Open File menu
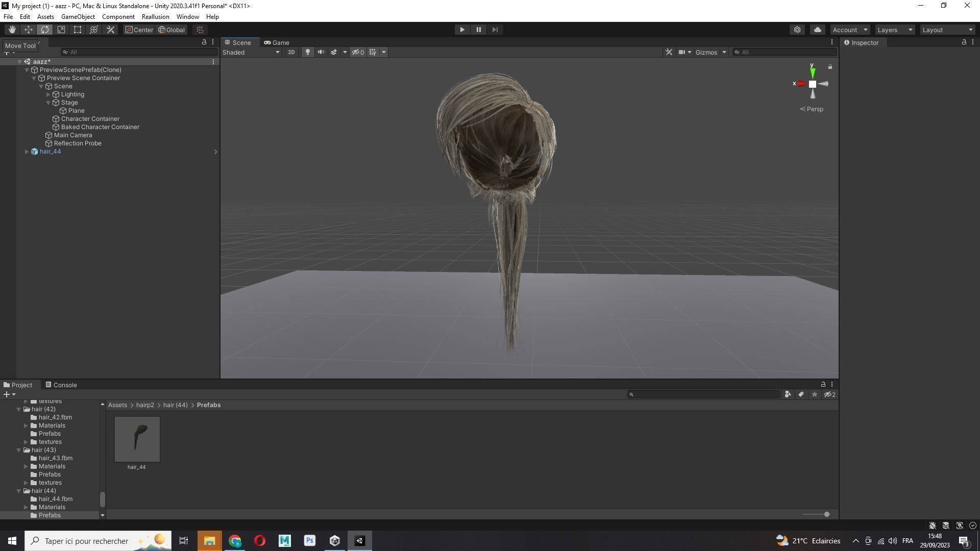The height and width of the screenshot is (551, 980). point(8,17)
